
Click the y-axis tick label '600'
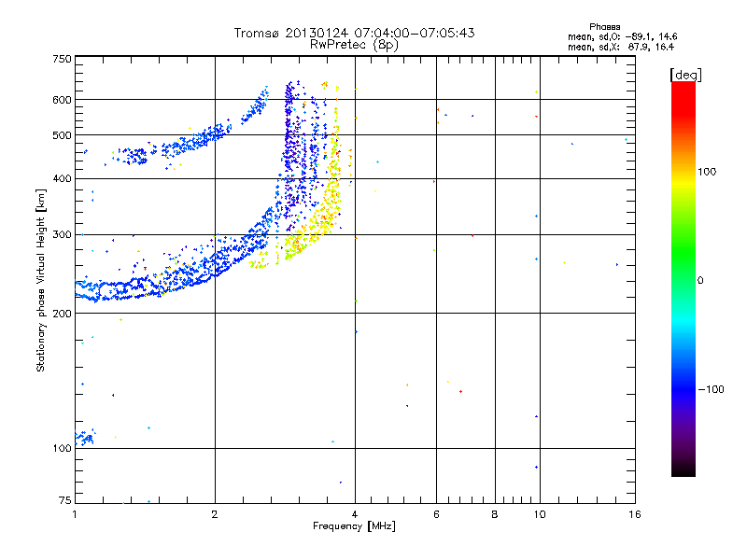(x=62, y=100)
